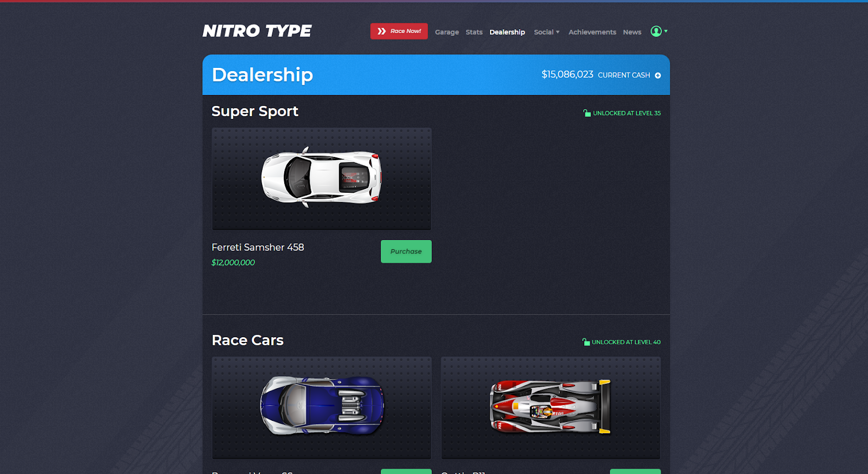This screenshot has height=474, width=868.
Task: Go to the Achievements page
Action: coord(592,32)
